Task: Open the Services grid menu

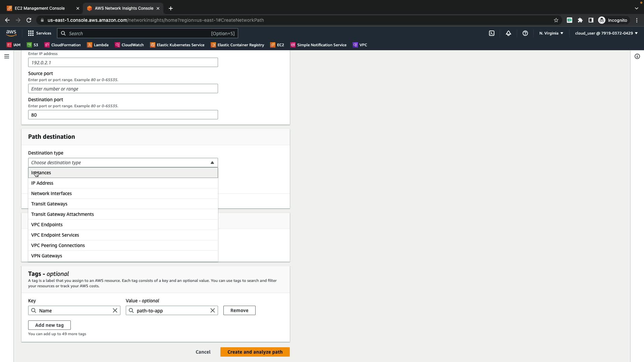Action: [39, 33]
